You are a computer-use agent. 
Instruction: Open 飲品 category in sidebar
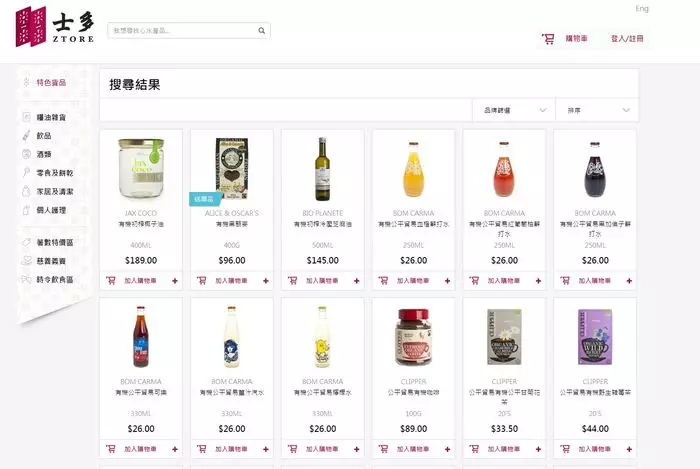(44, 136)
